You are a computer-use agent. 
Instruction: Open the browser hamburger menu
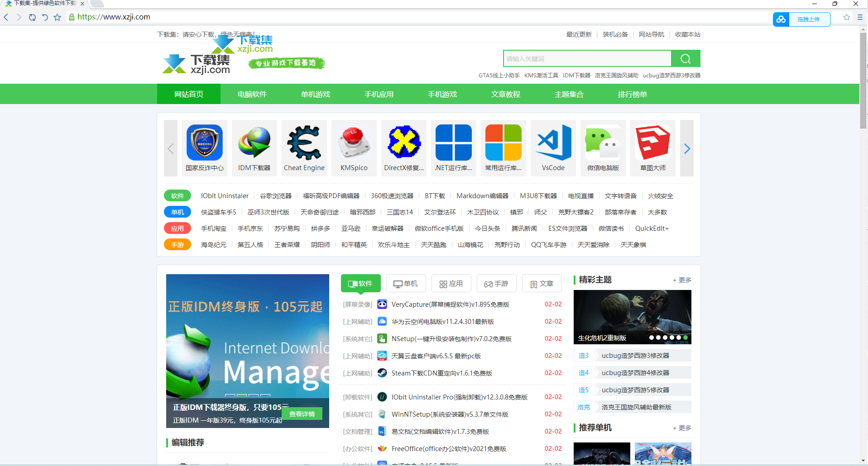point(860,17)
